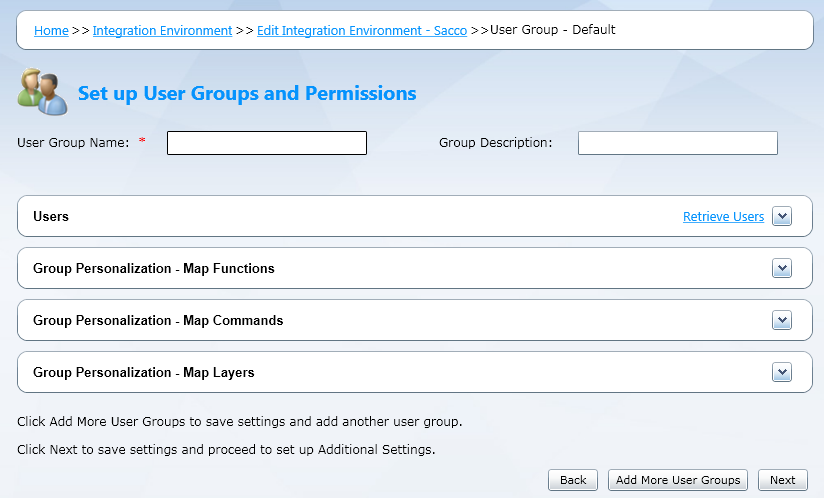This screenshot has width=824, height=498.
Task: Open the Integration Environment breadcrumb link
Action: [162, 30]
